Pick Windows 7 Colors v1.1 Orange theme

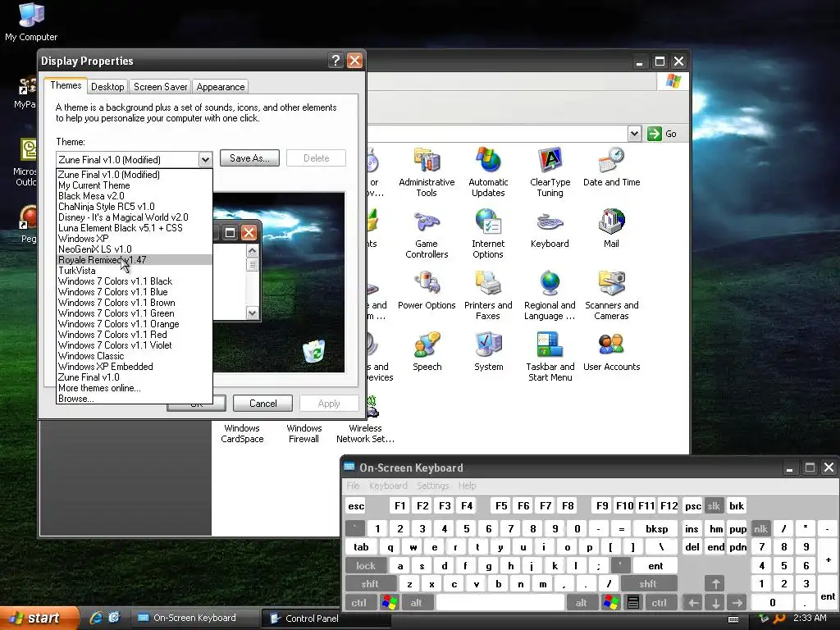[x=134, y=324]
